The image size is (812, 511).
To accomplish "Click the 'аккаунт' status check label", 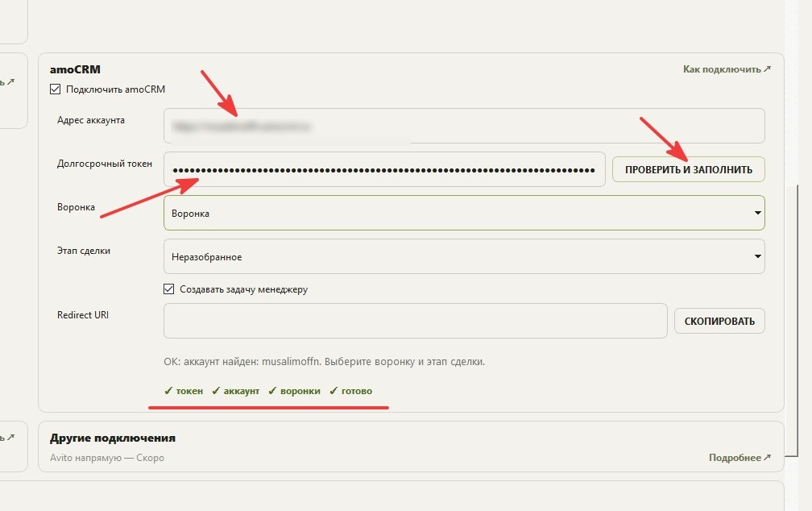I will tap(235, 391).
